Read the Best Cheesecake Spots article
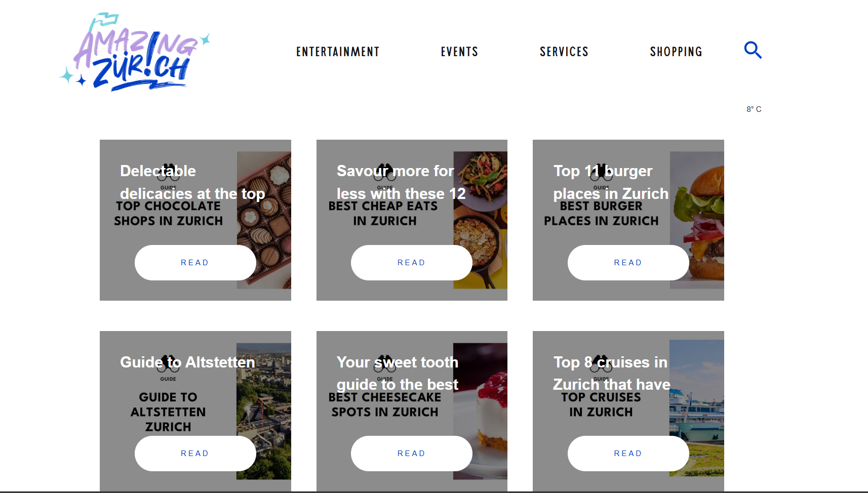This screenshot has height=493, width=868. (411, 453)
